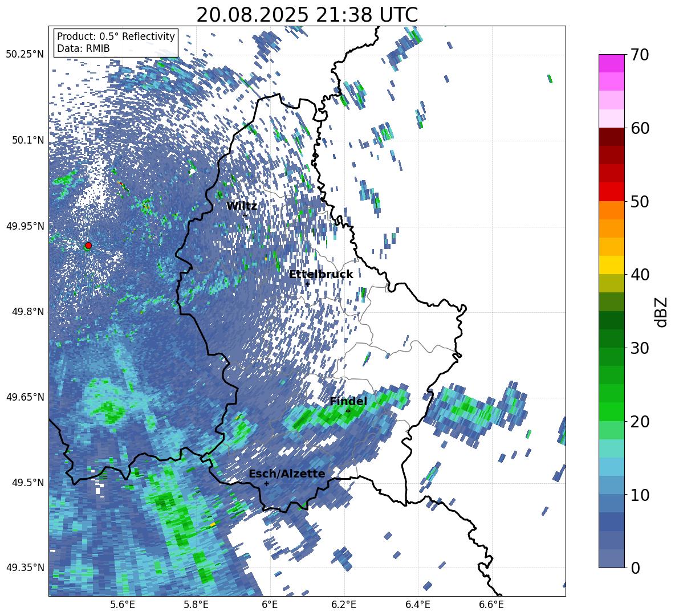Click the colorbar tick label 40
675x616 pixels.
[640, 275]
